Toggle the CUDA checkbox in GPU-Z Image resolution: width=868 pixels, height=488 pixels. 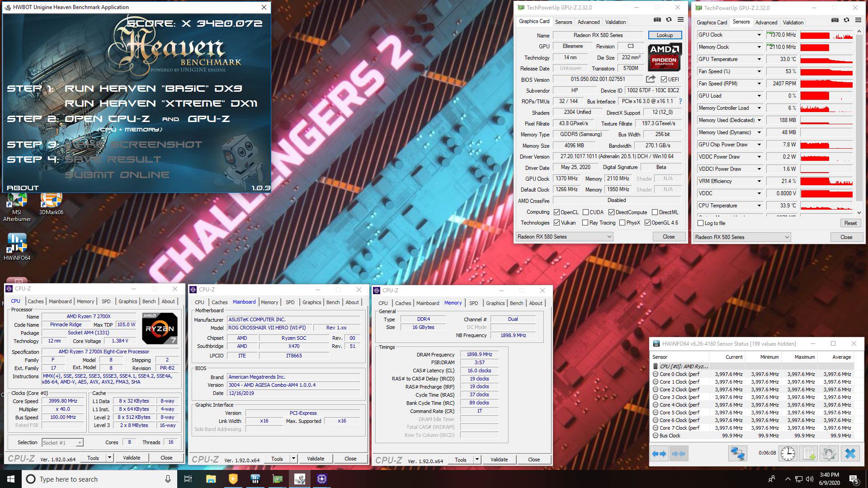pos(586,212)
